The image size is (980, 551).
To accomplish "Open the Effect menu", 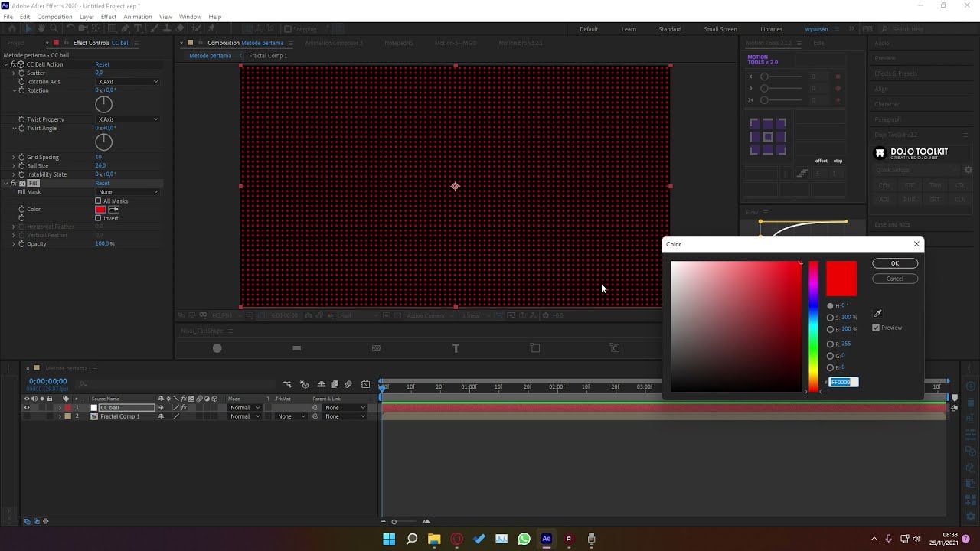I will pos(109,17).
